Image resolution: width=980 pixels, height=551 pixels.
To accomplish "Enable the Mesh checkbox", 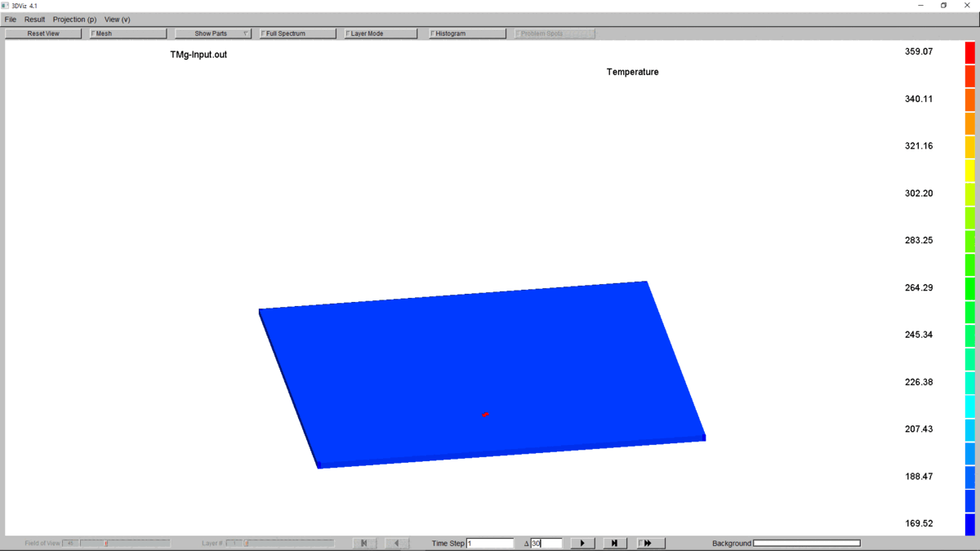I will pos(93,33).
